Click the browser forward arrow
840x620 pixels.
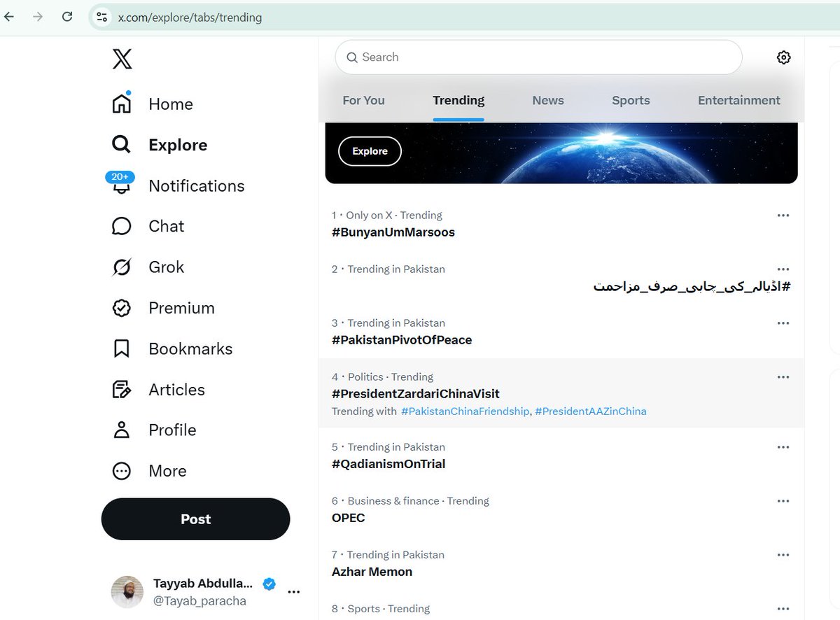[38, 17]
